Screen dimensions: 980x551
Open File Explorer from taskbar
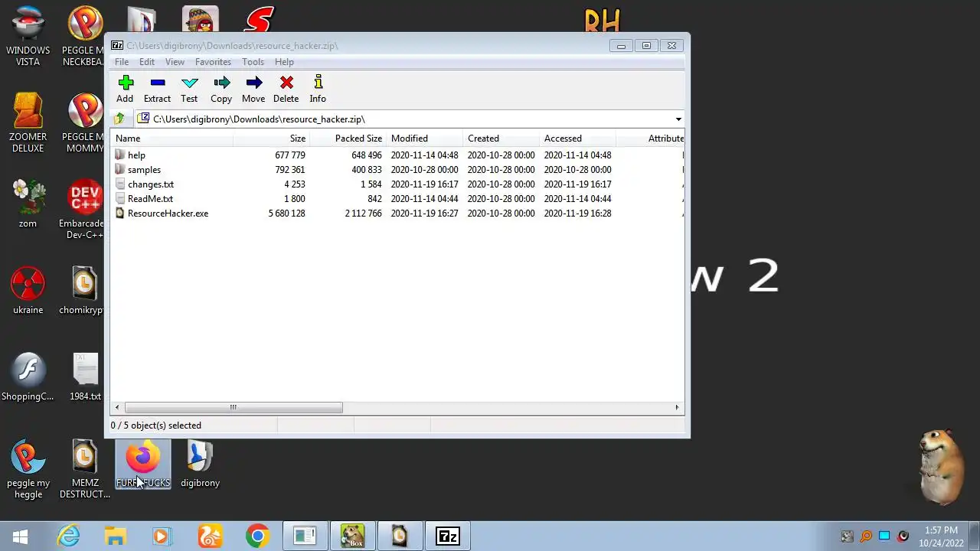115,536
